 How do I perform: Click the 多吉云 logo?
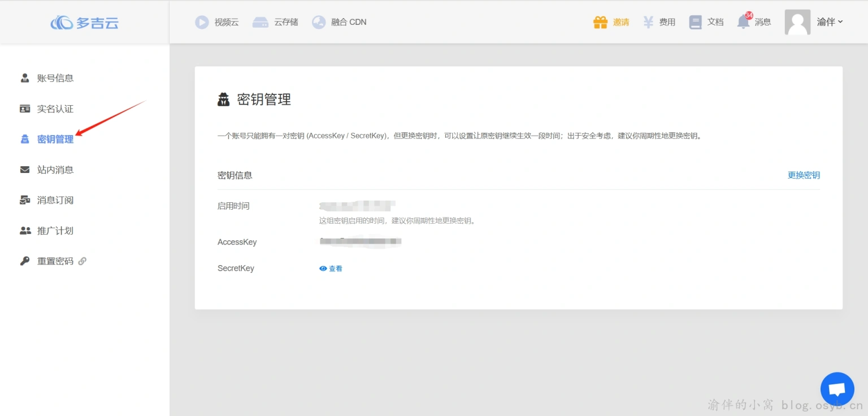[x=84, y=22]
